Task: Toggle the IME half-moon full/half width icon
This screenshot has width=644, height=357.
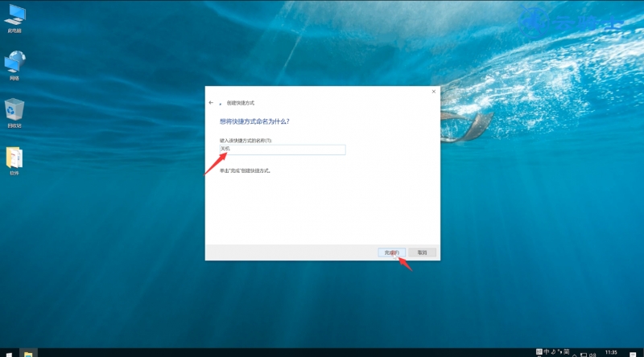Action: click(553, 351)
